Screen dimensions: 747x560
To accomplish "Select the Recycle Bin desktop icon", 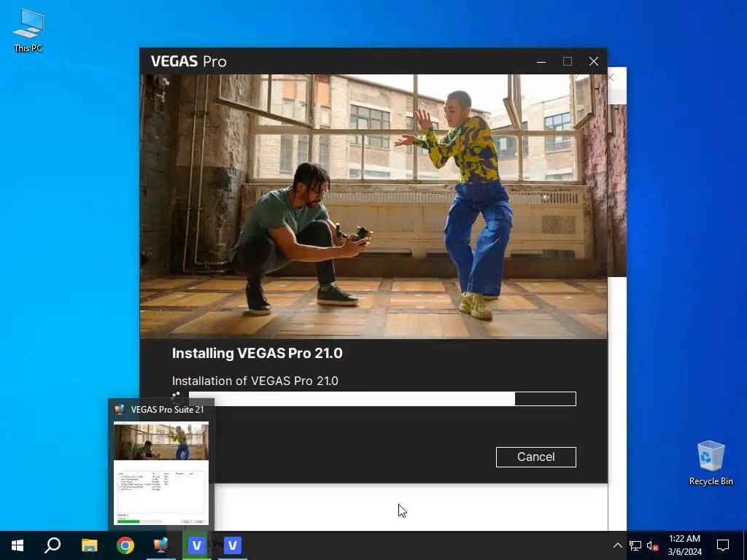I will click(x=711, y=463).
